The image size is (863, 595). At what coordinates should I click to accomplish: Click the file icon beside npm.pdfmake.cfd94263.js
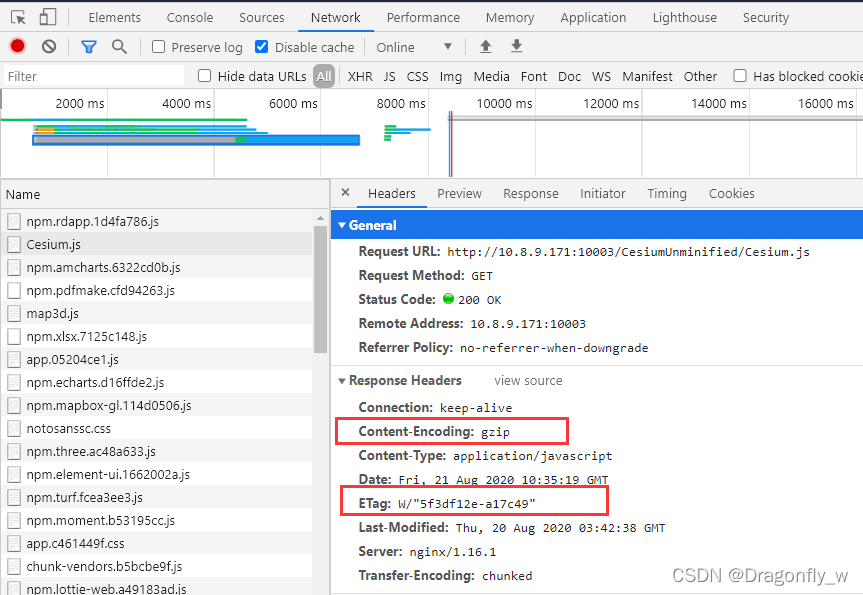[x=14, y=291]
